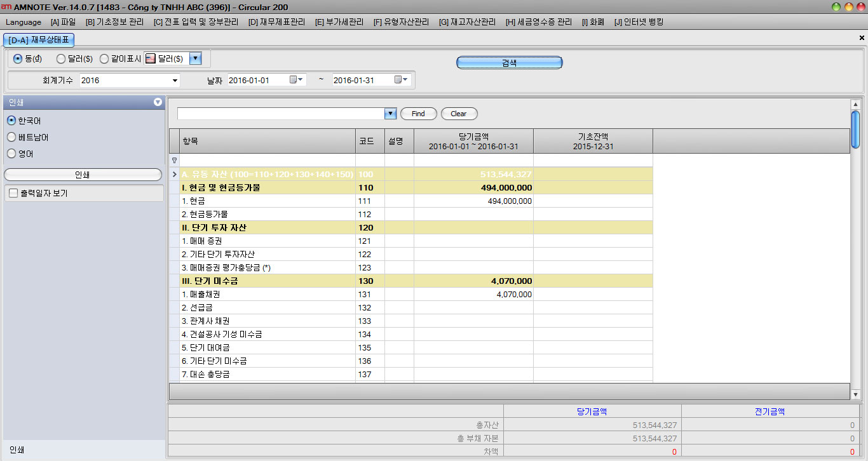This screenshot has height=461, width=868.
Task: Open the 회계기수 2016 dropdown
Action: pyautogui.click(x=175, y=81)
